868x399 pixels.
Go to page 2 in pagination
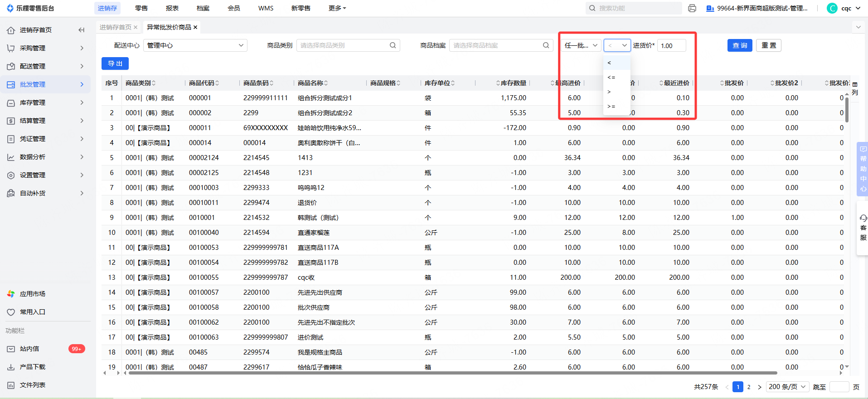click(x=749, y=387)
